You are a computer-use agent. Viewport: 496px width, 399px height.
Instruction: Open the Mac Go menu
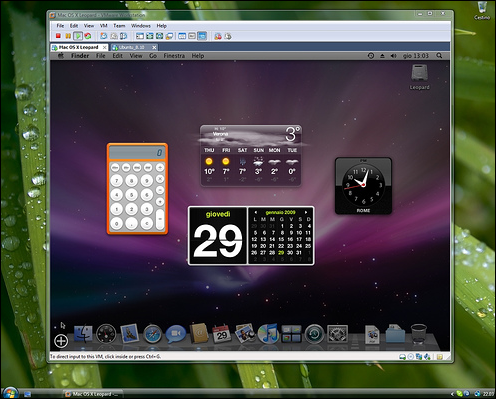153,56
